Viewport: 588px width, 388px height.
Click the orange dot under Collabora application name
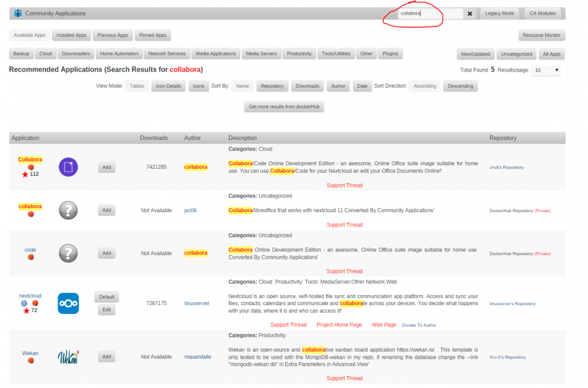tap(31, 167)
